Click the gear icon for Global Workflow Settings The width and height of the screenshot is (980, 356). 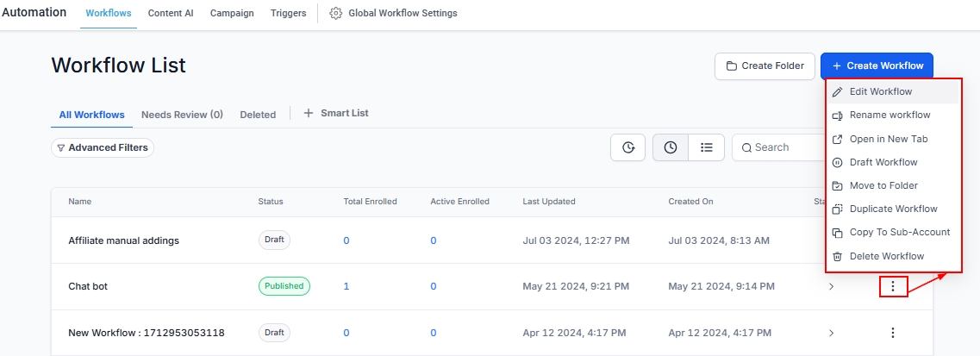point(336,14)
